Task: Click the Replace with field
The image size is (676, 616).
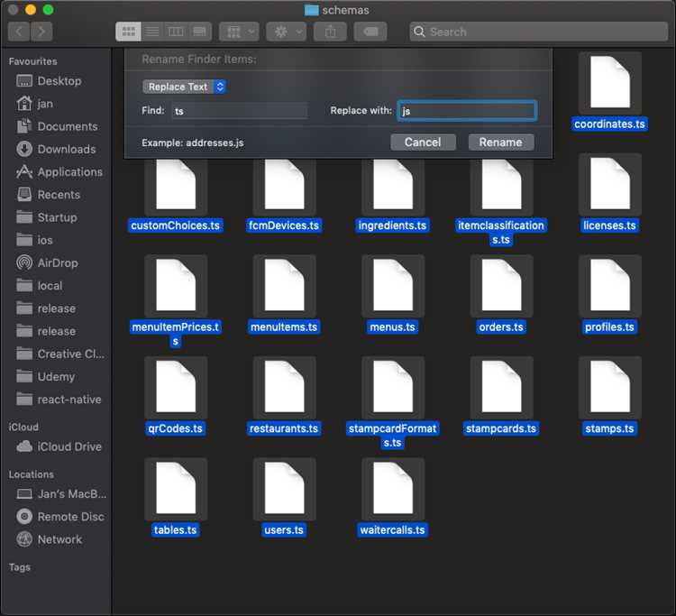Action: click(x=467, y=111)
